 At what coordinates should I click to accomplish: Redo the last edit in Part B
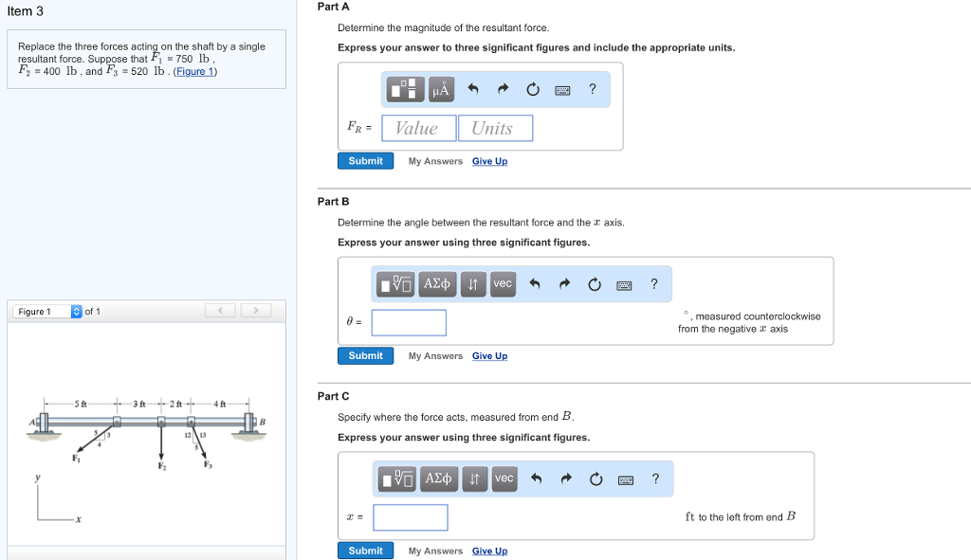coord(564,284)
